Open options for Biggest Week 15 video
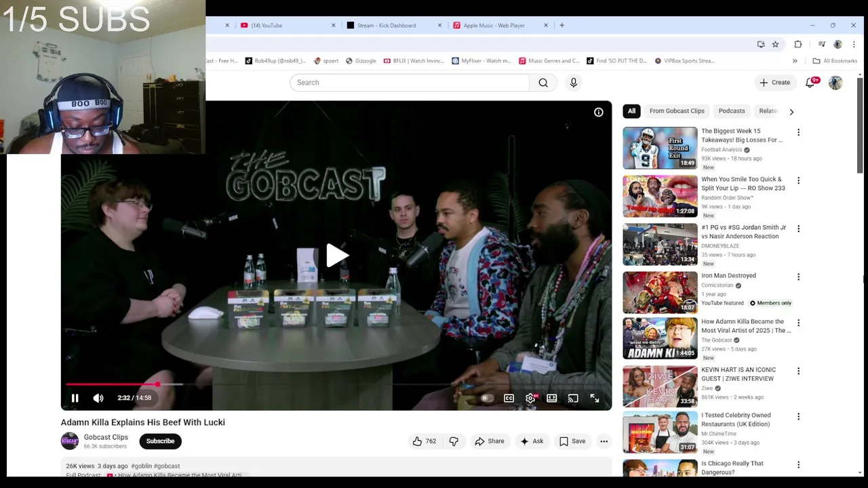 coord(798,132)
